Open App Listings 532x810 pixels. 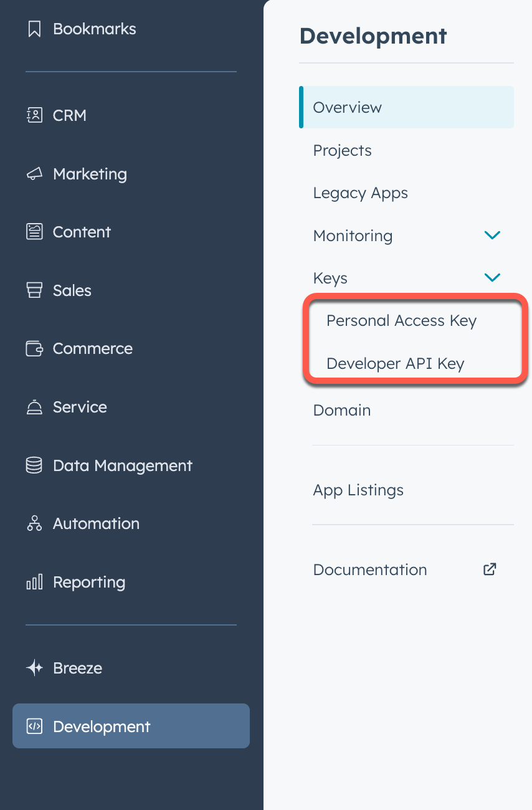[x=358, y=490]
